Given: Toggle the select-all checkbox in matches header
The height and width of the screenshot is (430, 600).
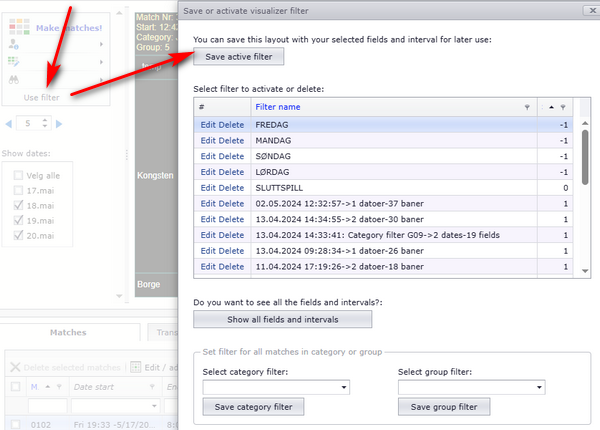Looking at the screenshot, I should (x=16, y=387).
